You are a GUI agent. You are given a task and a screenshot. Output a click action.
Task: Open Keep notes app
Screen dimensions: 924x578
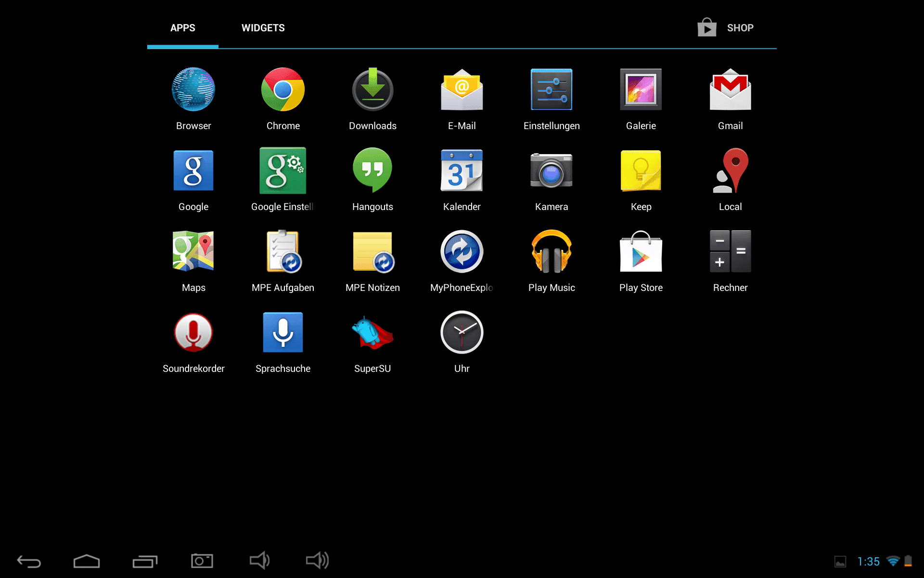pyautogui.click(x=641, y=171)
